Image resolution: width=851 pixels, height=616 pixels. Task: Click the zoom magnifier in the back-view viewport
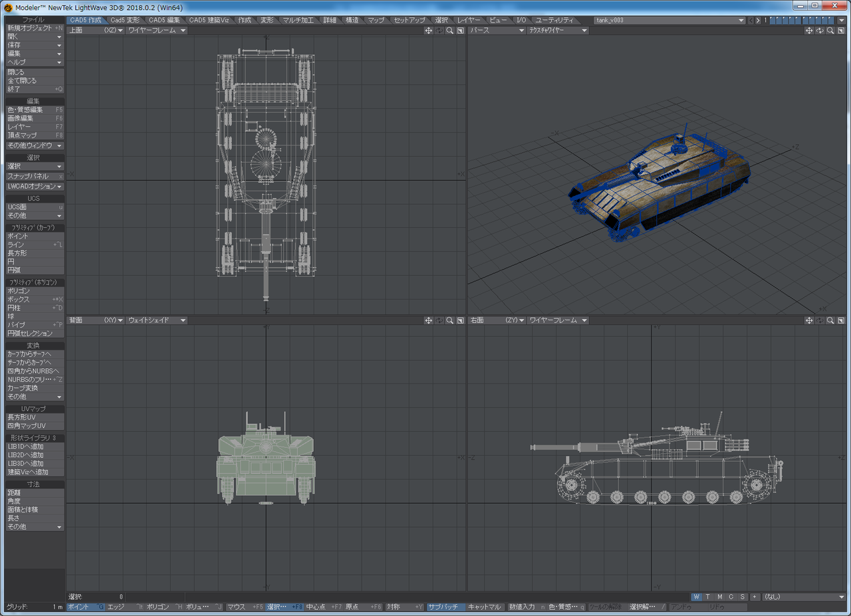pos(450,320)
